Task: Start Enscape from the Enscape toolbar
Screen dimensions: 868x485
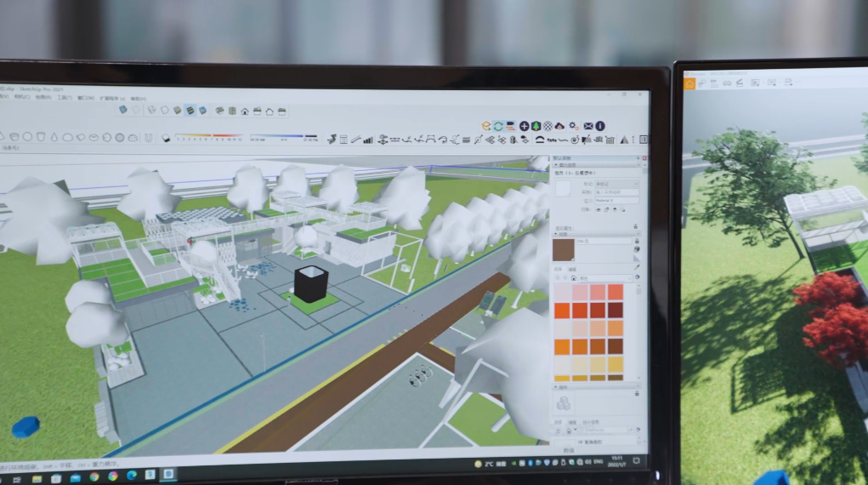Action: [486, 126]
